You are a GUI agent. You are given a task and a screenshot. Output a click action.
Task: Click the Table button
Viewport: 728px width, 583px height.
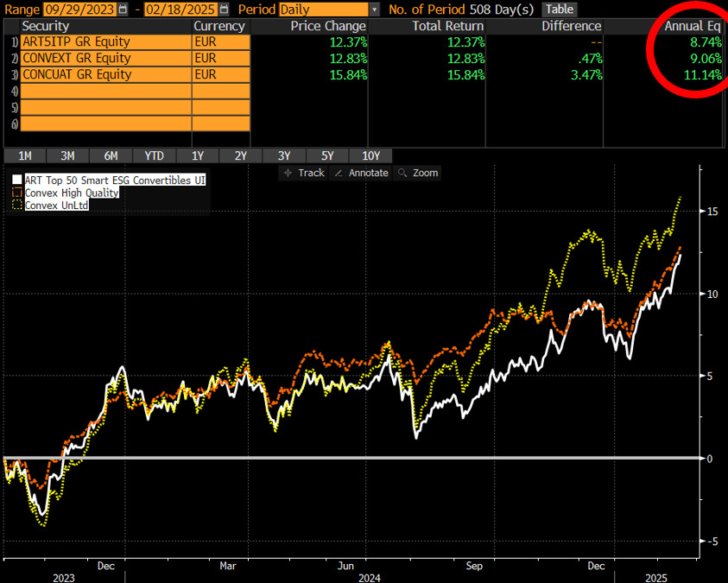[560, 9]
